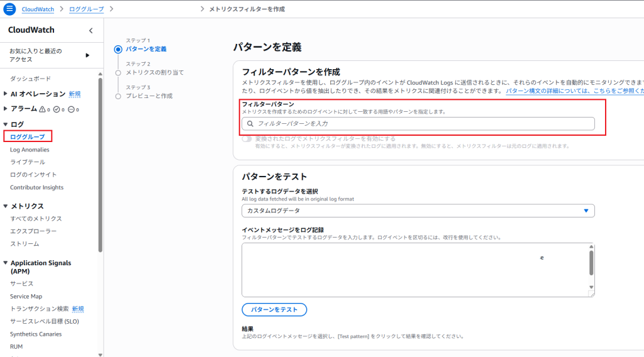Click the alarm OK checkmark icon
This screenshot has height=357, width=644.
[x=57, y=109]
